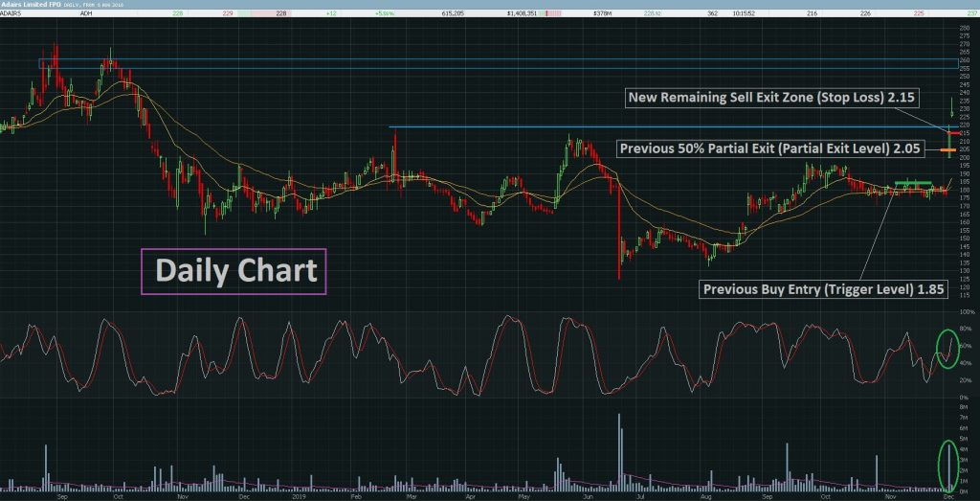Click the +5.56% percent change value
Viewport: 980px width, 501px height.
click(x=383, y=13)
